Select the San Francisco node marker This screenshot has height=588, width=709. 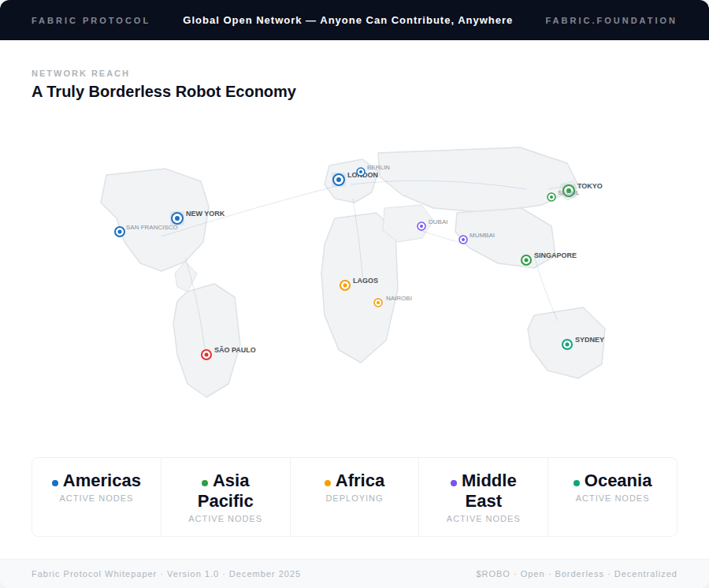tap(120, 232)
